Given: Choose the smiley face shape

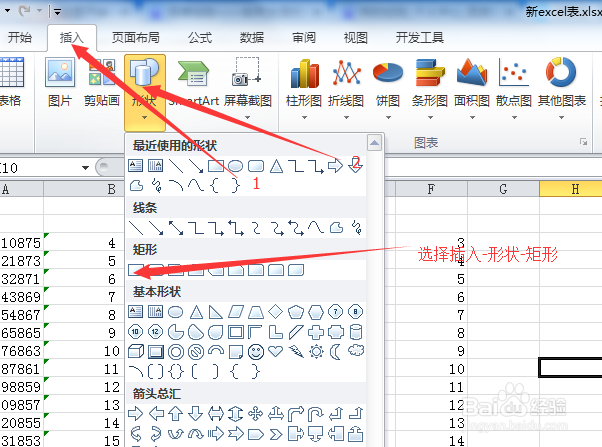Looking at the screenshot, I should tap(256, 352).
